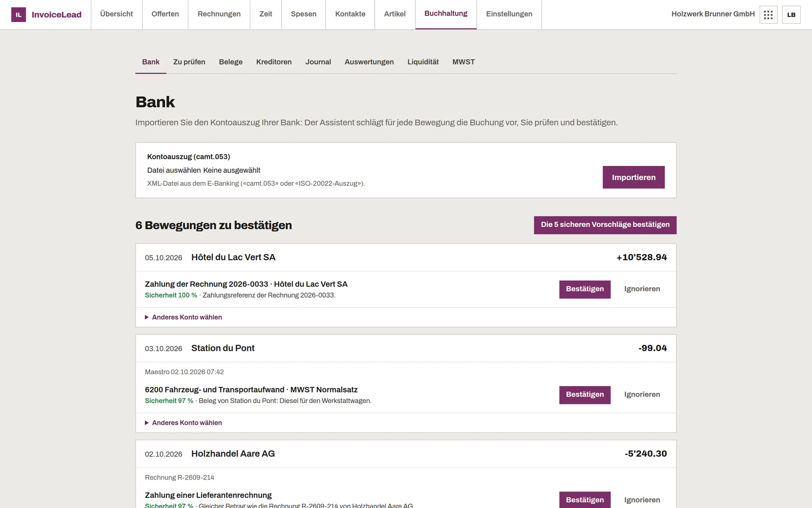Switch to the Zu prüfen tab
The width and height of the screenshot is (812, 508).
click(x=189, y=62)
